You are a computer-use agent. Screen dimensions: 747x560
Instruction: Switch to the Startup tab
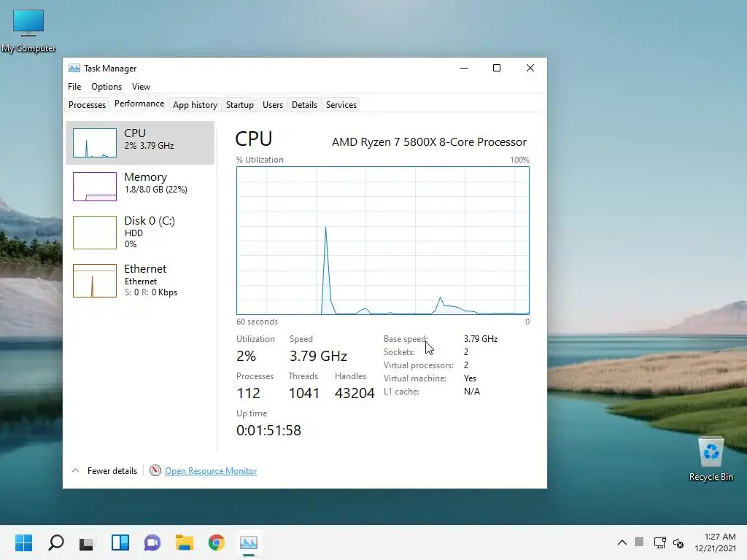tap(239, 105)
